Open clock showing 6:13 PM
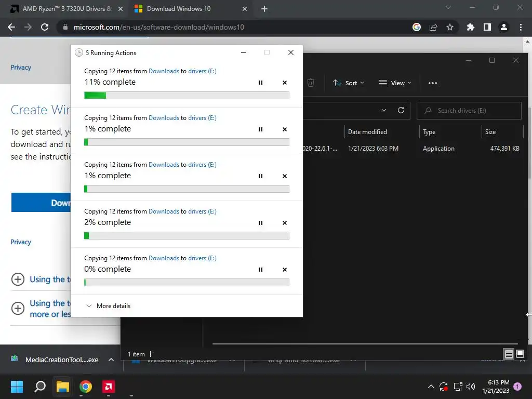 [496, 387]
